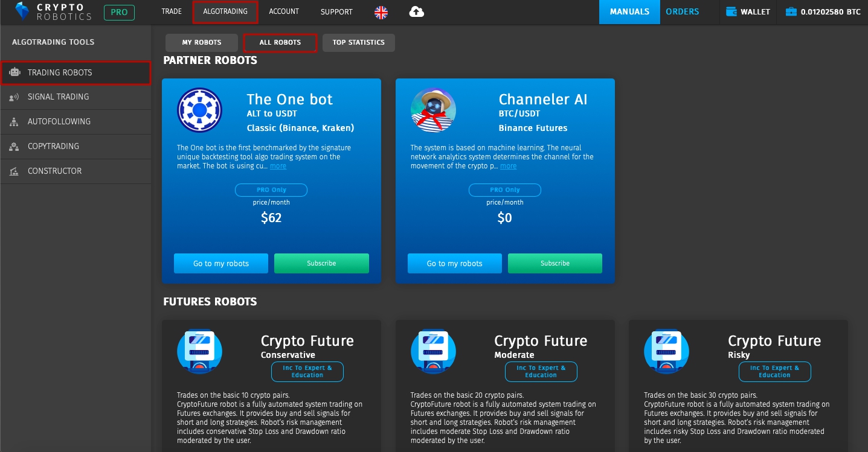Image resolution: width=868 pixels, height=452 pixels.
Task: Click the Algotrading Tools sidebar heading
Action: click(x=53, y=42)
